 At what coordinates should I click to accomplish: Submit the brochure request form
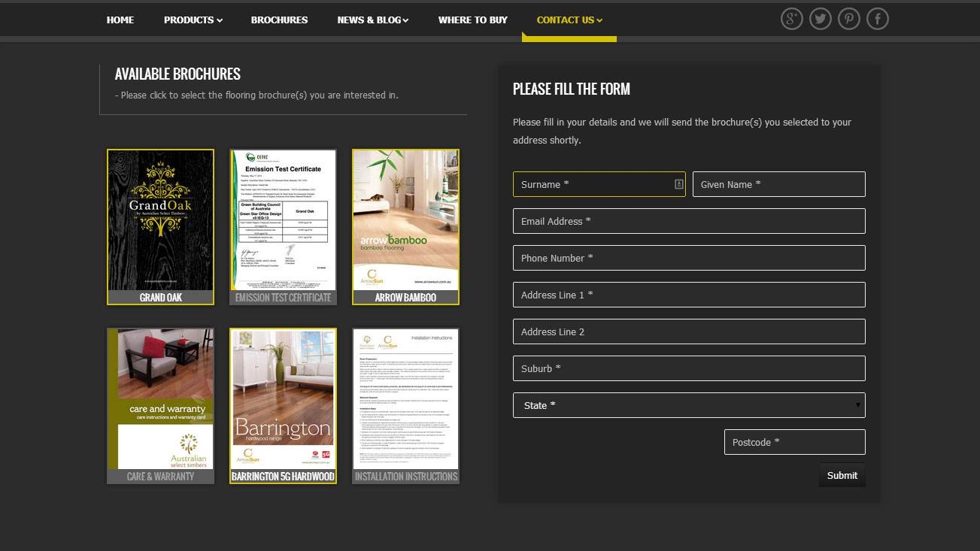coord(842,475)
